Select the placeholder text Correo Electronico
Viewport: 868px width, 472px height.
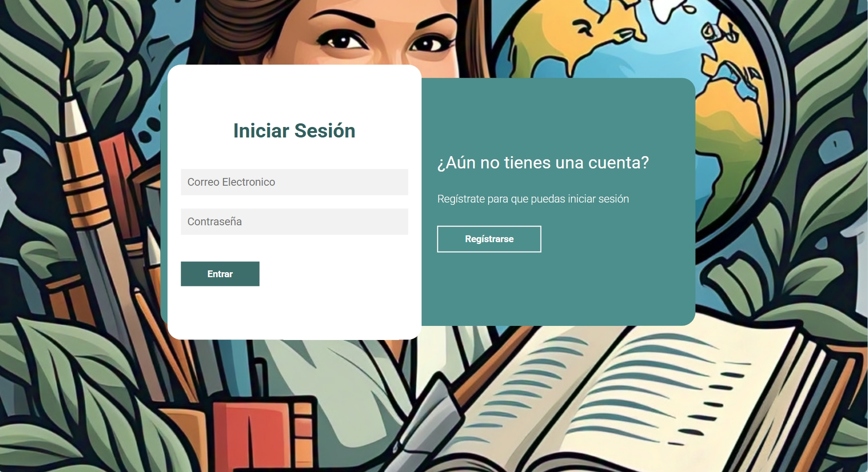tap(231, 182)
